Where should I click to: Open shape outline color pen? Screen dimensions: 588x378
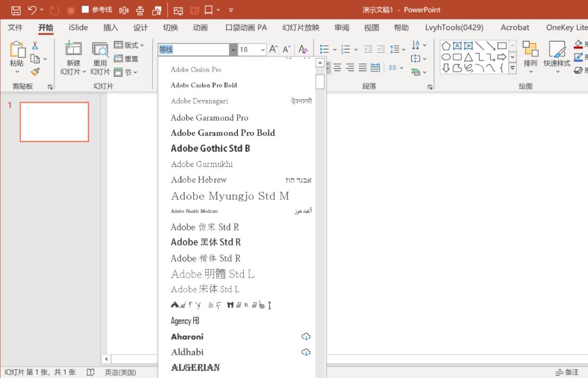tap(579, 57)
